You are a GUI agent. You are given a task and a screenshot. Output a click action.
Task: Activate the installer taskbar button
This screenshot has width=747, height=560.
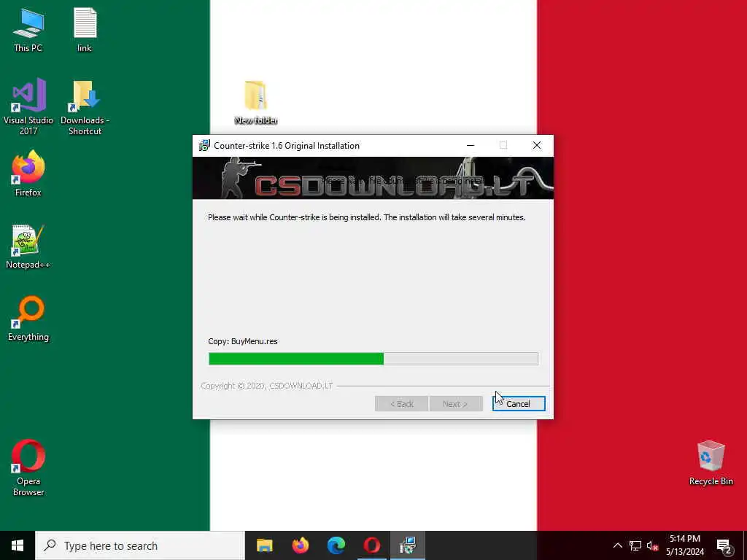click(x=408, y=545)
